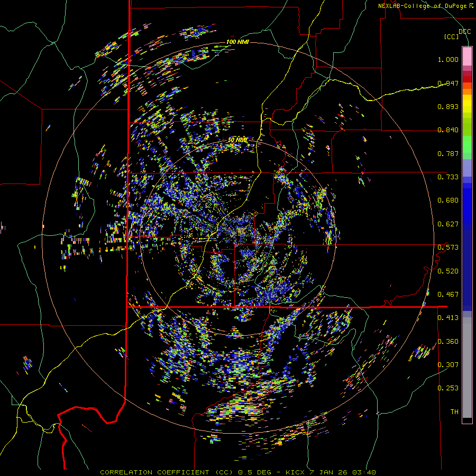Screen dimensions: 476x476
Task: Click the 0.627 scale value
Action: [448, 224]
